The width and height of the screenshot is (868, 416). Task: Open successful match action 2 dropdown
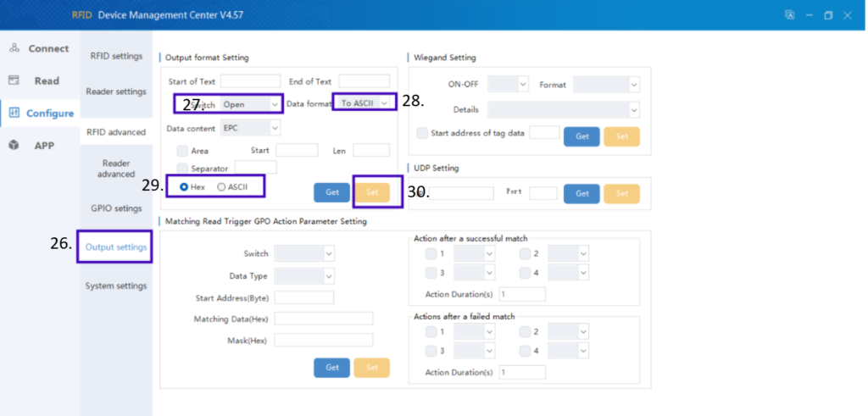(x=569, y=254)
